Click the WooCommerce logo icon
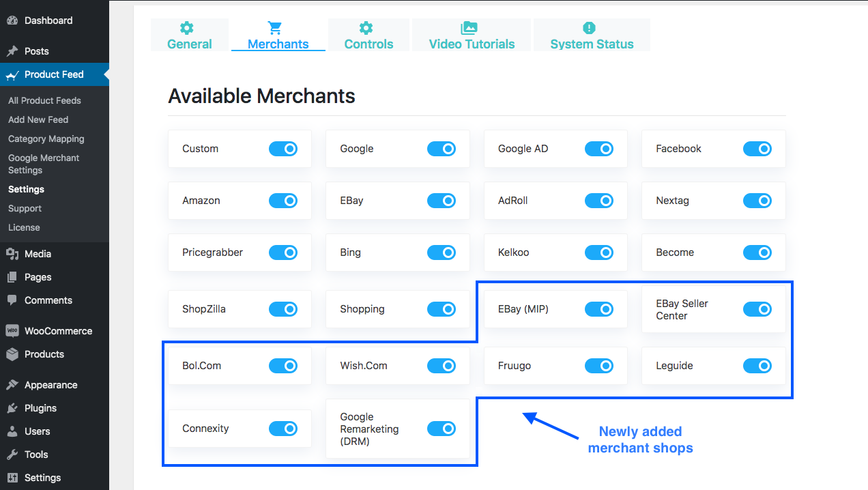The height and width of the screenshot is (490, 868). click(12, 331)
